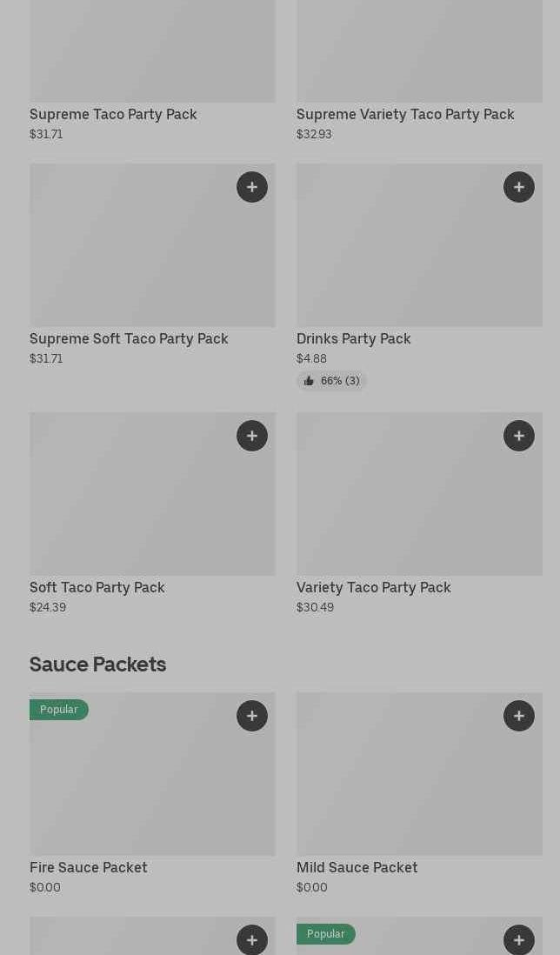Add Soft Taco Party Pack to order
The height and width of the screenshot is (955, 560).
252,436
